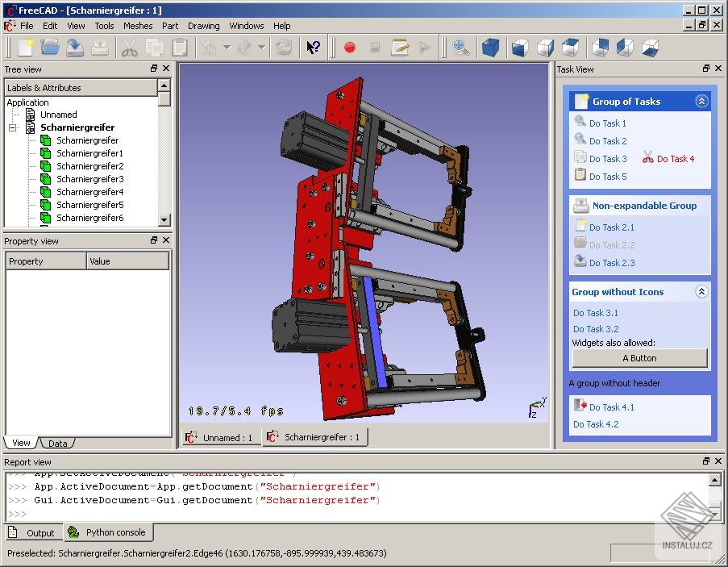Click the Fit all zoom icon
728x567 pixels.
point(460,48)
